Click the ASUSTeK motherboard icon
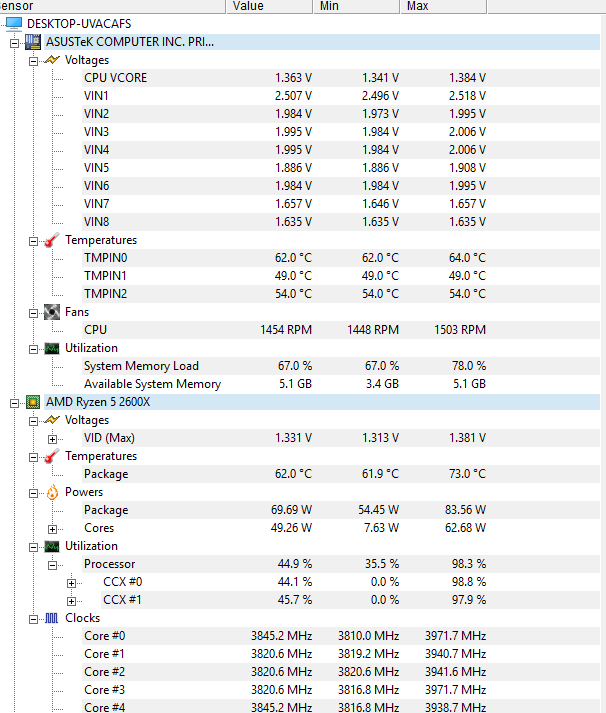Viewport: 606px width, 713px height. (x=33, y=42)
